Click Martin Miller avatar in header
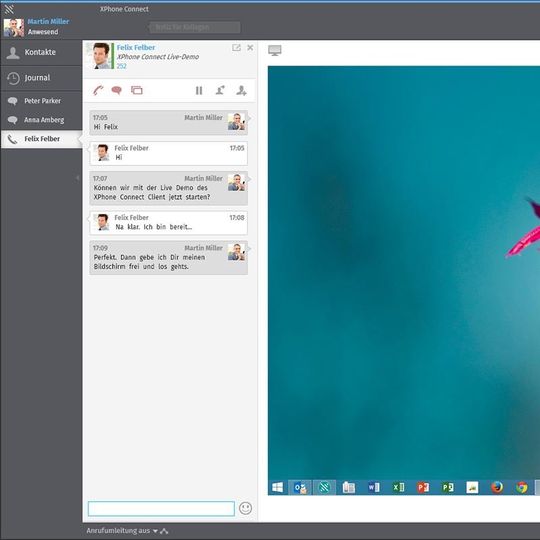The height and width of the screenshot is (540, 540). [14, 28]
